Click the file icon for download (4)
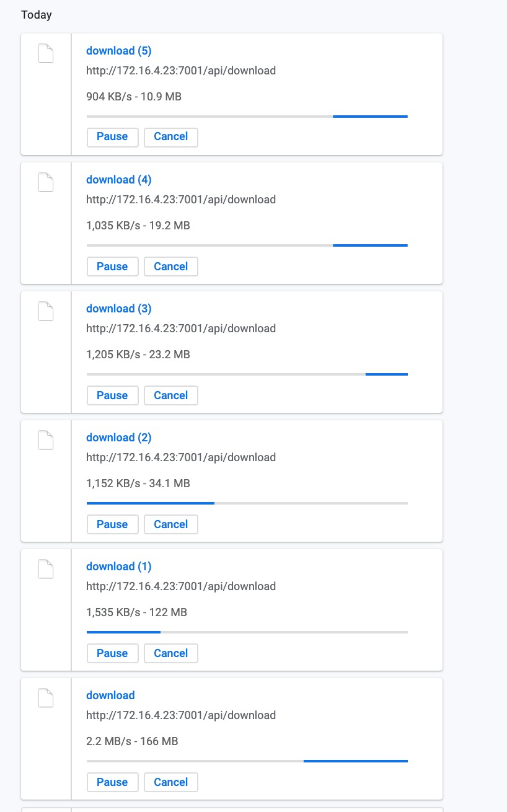507x812 pixels. [46, 182]
